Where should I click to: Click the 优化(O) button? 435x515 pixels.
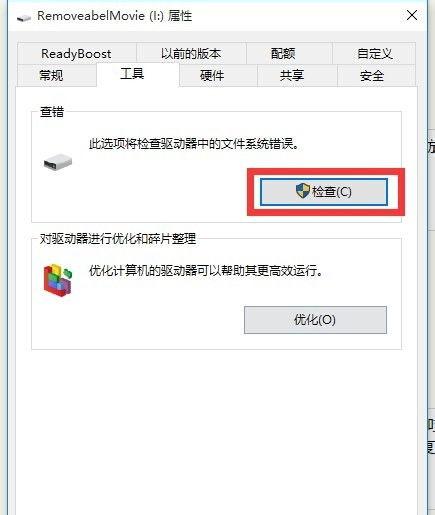pos(315,320)
